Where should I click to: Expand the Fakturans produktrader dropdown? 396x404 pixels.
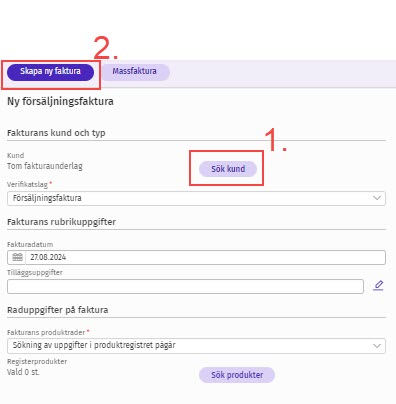click(196, 346)
